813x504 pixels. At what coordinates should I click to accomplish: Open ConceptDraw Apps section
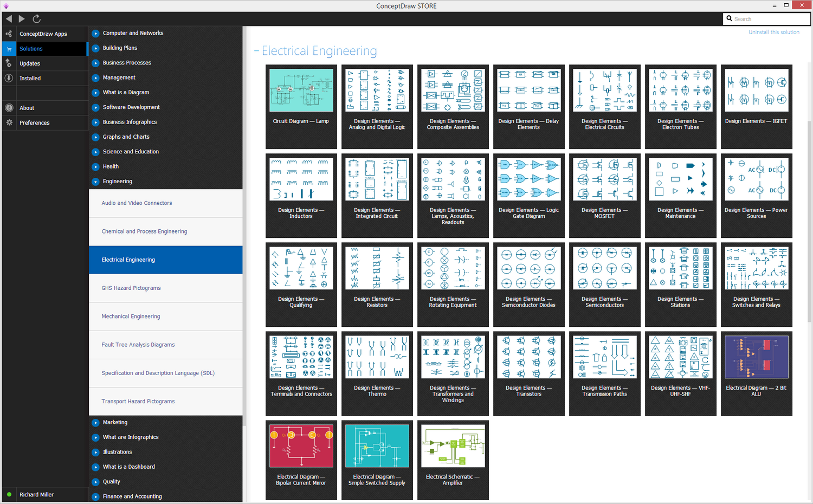click(x=43, y=34)
